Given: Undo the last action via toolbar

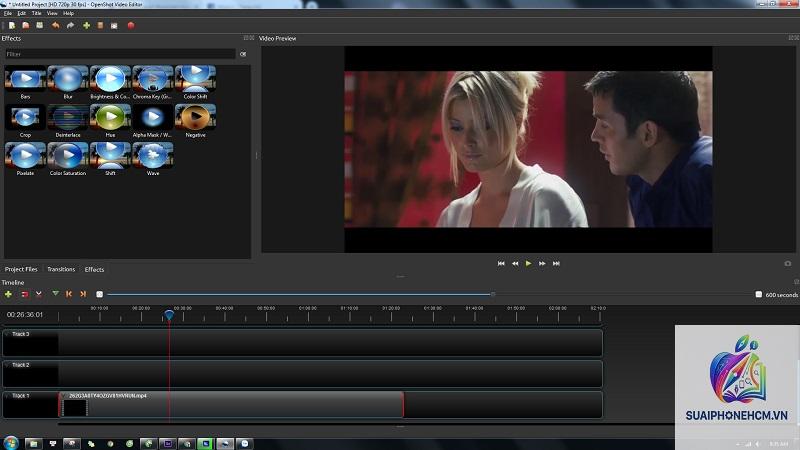Looking at the screenshot, I should click(x=56, y=26).
